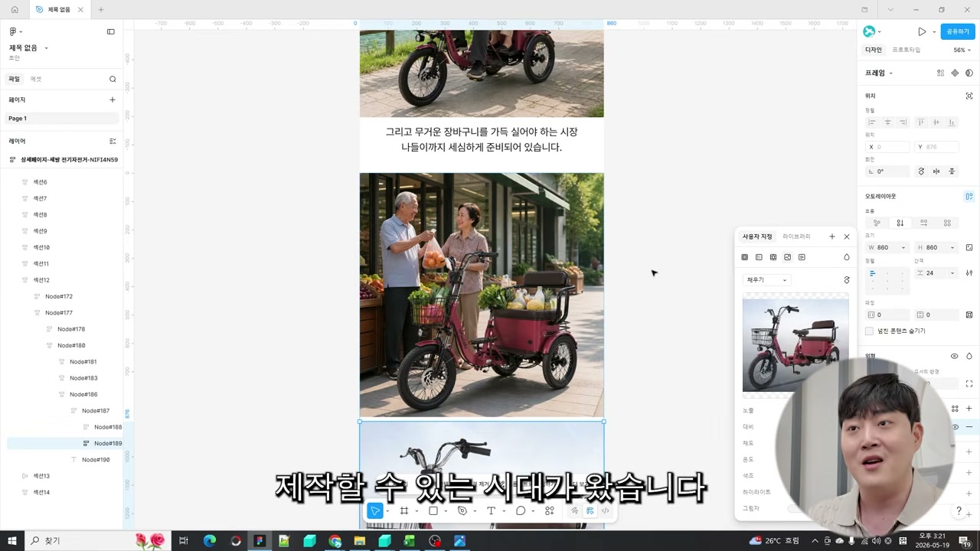Viewport: 980px width, 551px height.
Task: Check the clip overflowing content checkbox
Action: 869,331
